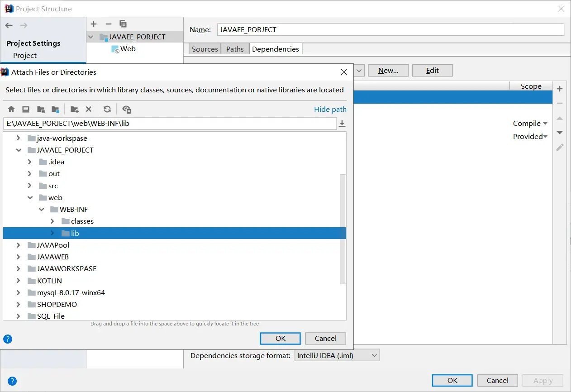Go to module directory icon
Screen dimensions: 571x392
(55, 109)
